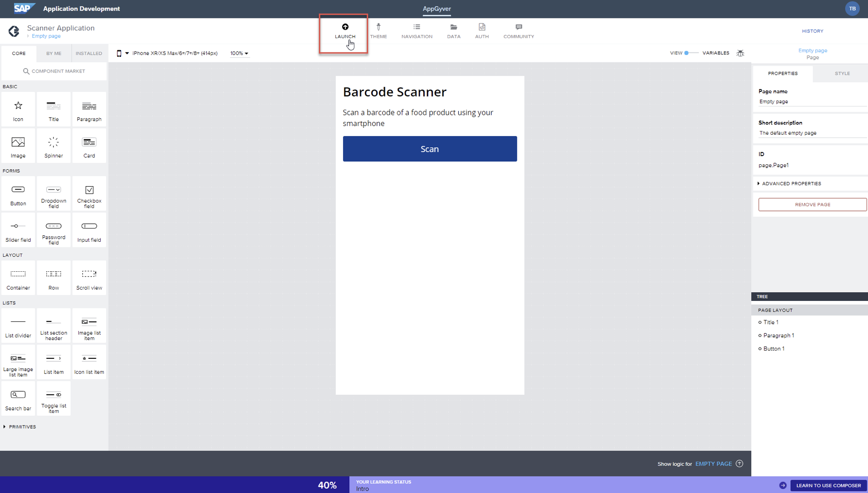Switch to the Core components tab
This screenshot has width=868, height=493.
point(18,53)
